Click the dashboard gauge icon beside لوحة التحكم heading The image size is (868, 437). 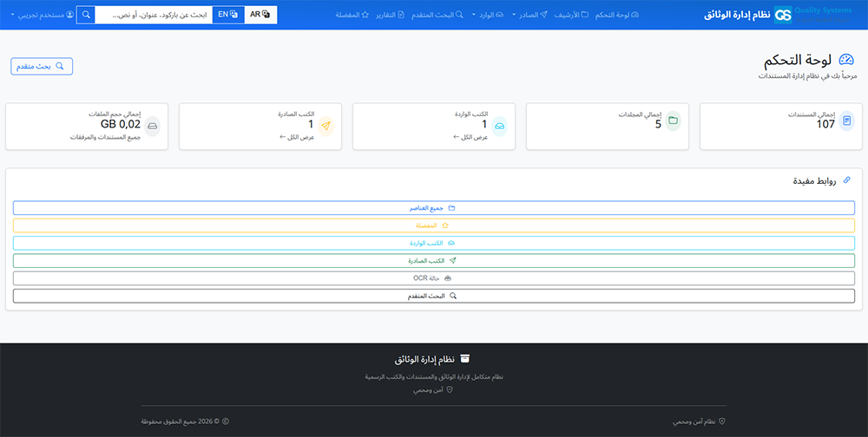(x=846, y=60)
